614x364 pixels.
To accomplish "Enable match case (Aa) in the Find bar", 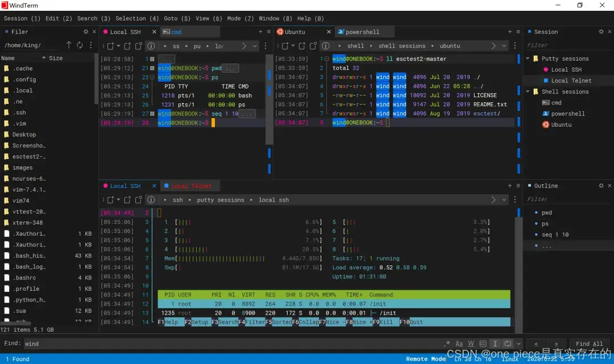I will click(x=459, y=344).
